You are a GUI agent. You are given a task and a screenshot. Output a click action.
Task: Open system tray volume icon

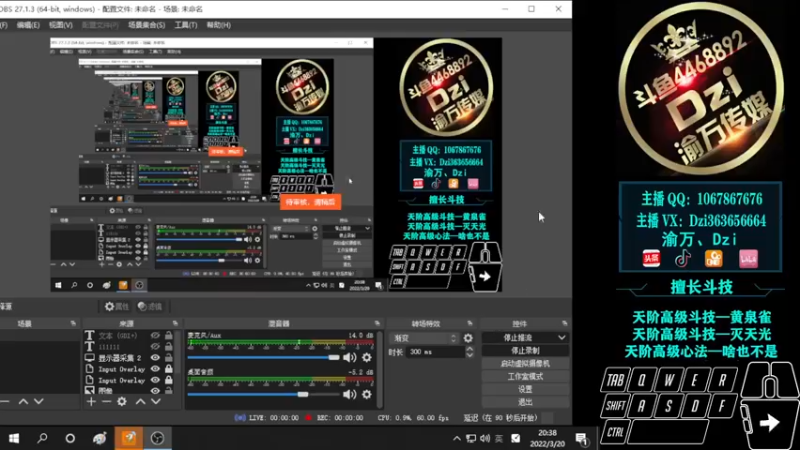pyautogui.click(x=485, y=438)
